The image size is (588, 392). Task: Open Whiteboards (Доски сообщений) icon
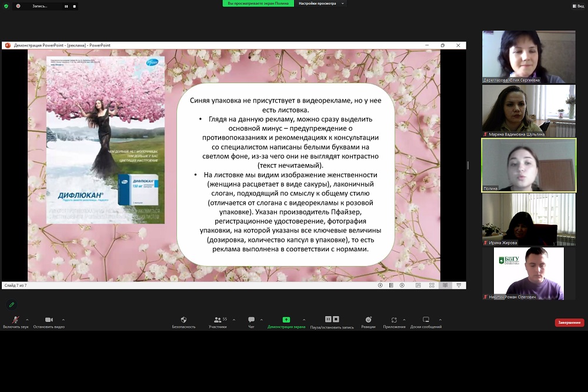[426, 320]
